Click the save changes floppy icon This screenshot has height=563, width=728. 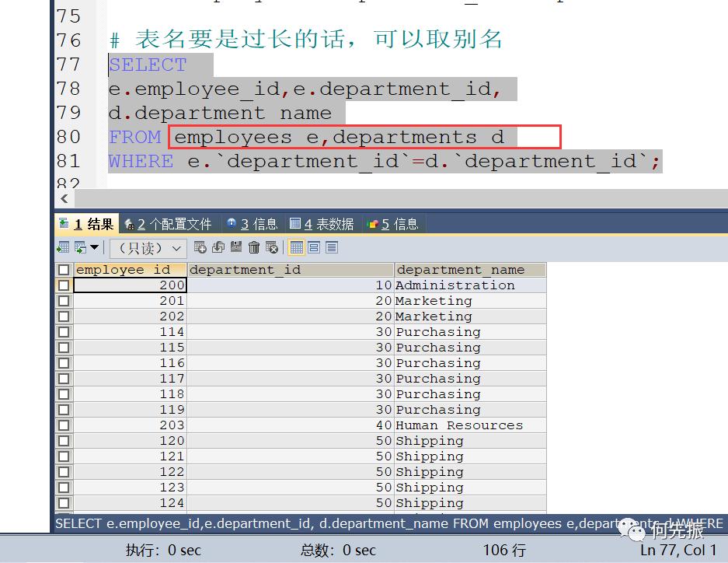pyautogui.click(x=236, y=247)
